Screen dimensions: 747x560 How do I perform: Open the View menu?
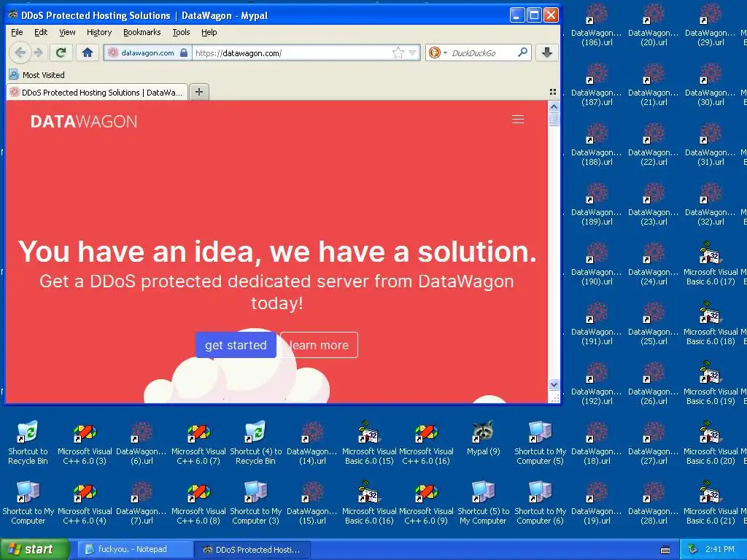pyautogui.click(x=67, y=32)
